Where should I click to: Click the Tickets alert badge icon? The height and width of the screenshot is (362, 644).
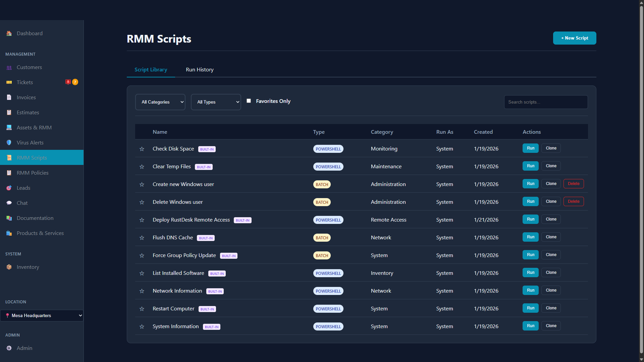(68, 82)
